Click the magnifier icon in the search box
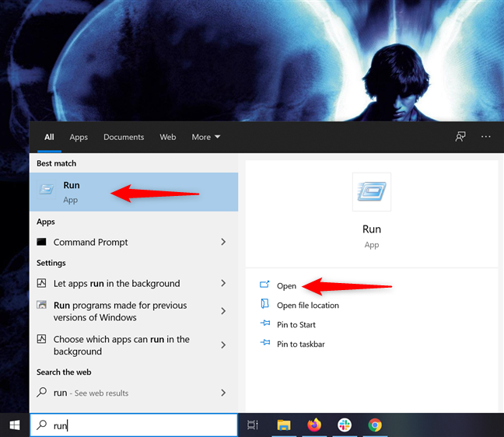Image resolution: width=504 pixels, height=437 pixels. click(x=41, y=425)
